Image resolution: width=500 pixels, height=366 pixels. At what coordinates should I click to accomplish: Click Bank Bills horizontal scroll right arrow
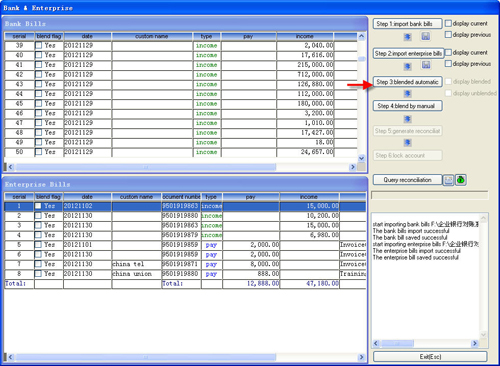pyautogui.click(x=353, y=167)
